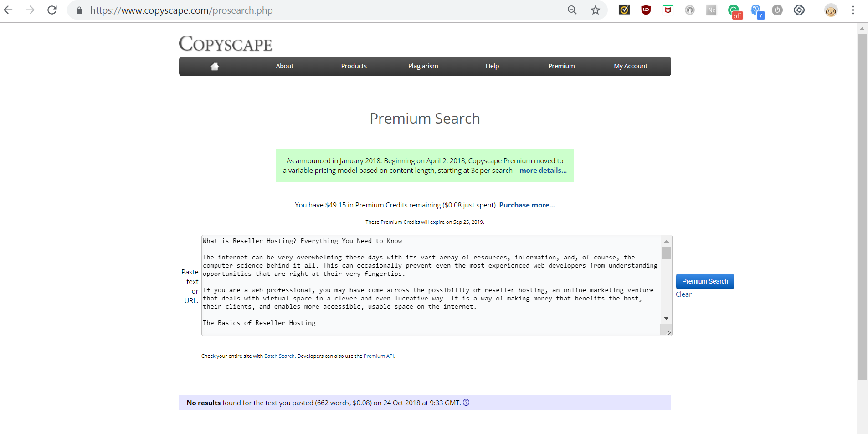868x434 pixels.
Task: Go to Copyscape home via house icon
Action: 215,66
